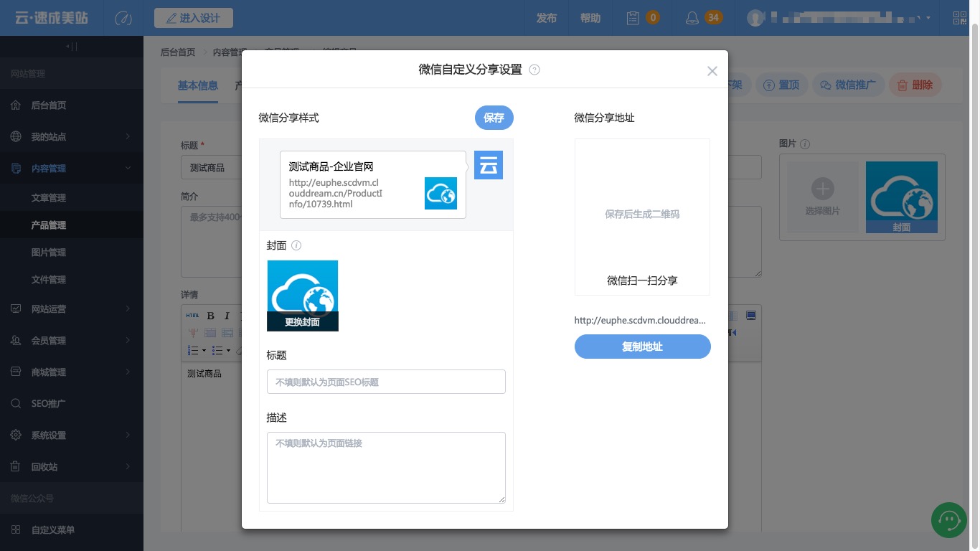980x551 pixels.
Task: Click the 保存 save button
Action: (x=494, y=118)
